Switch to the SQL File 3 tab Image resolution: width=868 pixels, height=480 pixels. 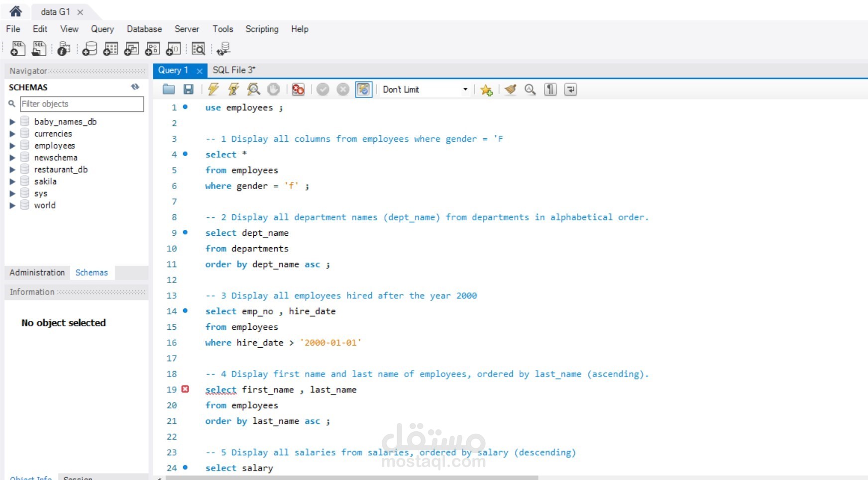coord(233,70)
